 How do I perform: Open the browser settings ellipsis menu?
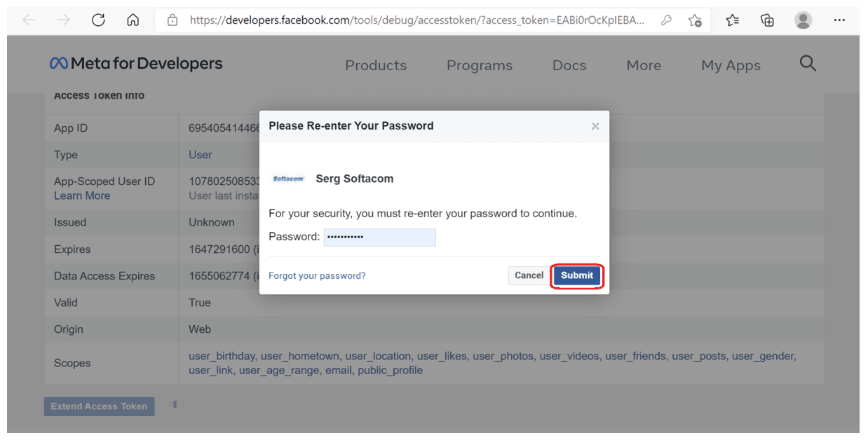[x=839, y=20]
